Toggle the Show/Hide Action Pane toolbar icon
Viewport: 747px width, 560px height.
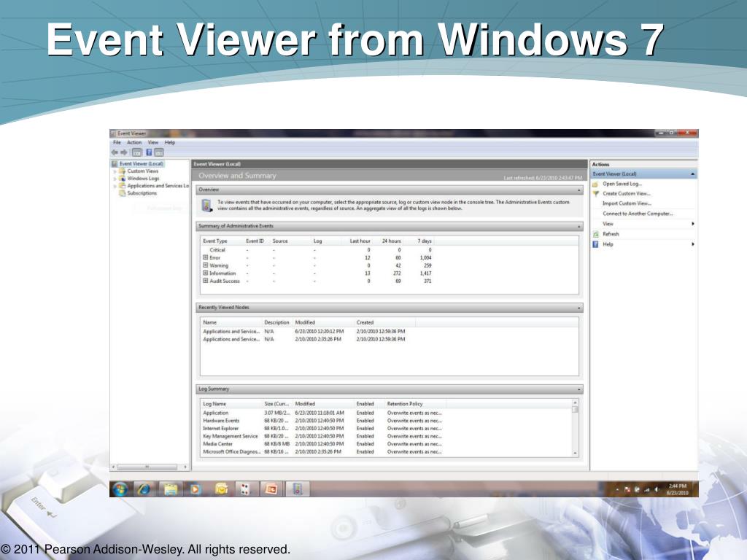pyautogui.click(x=159, y=152)
